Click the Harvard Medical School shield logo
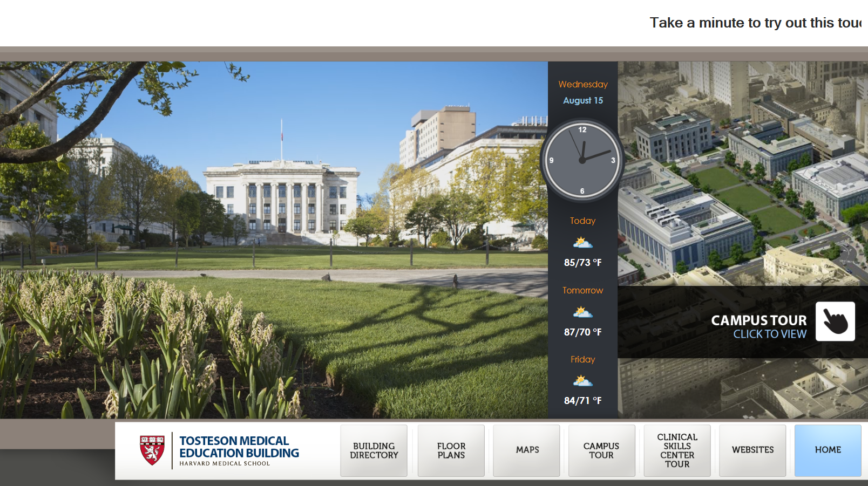Screen dimensions: 868x486 click(x=152, y=450)
